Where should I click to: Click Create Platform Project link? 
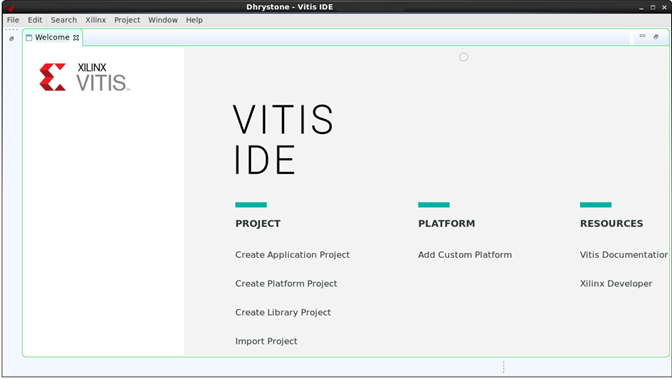click(286, 283)
